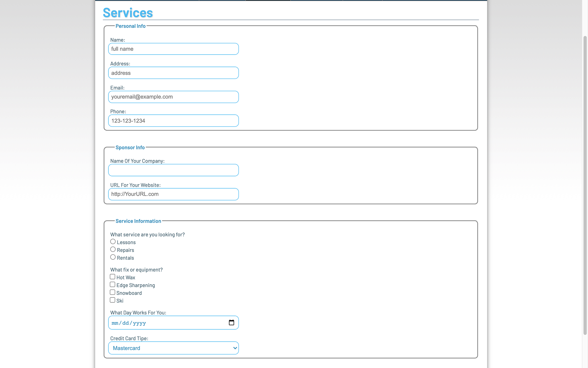Click into the Email input box
The height and width of the screenshot is (368, 588).
click(x=173, y=97)
